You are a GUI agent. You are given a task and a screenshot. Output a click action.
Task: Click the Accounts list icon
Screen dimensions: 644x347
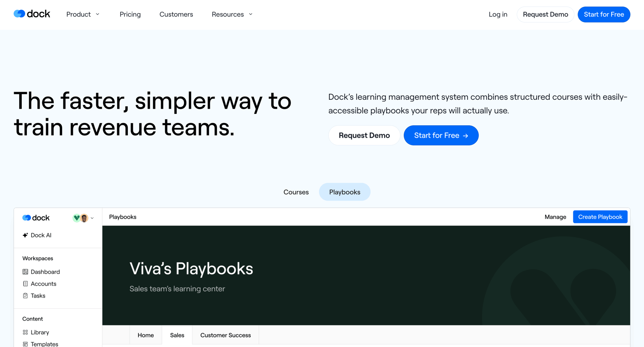coord(25,284)
